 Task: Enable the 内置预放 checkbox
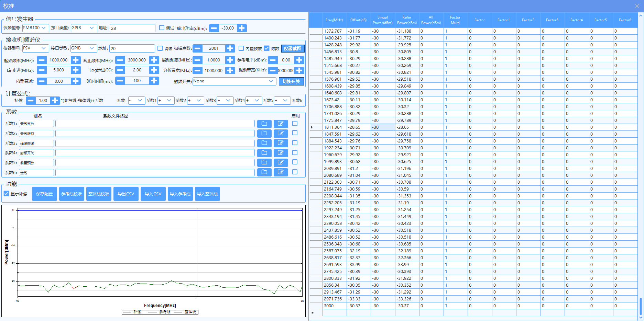point(241,48)
